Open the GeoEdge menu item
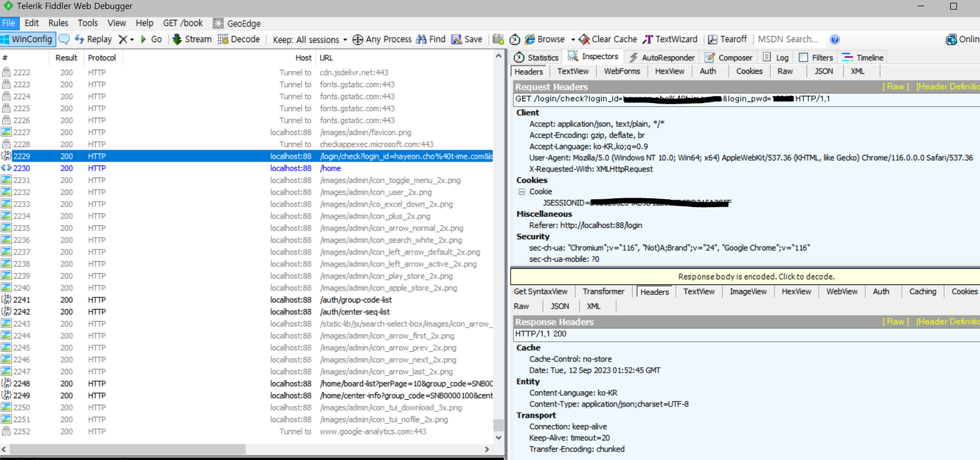The width and height of the screenshot is (980, 460). [237, 23]
